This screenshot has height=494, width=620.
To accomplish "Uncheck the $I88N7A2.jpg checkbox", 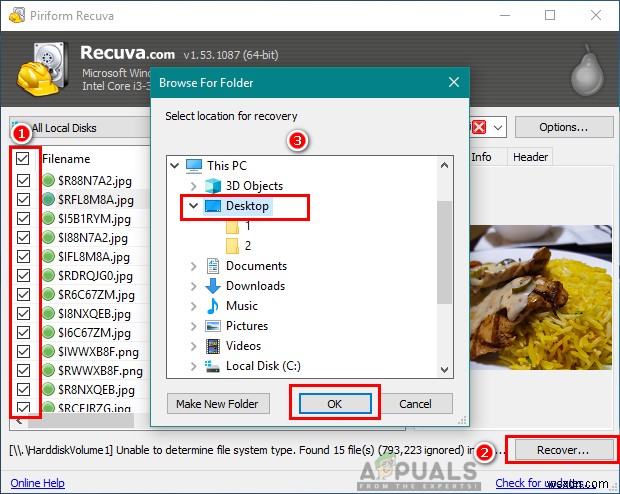I will coord(23,237).
